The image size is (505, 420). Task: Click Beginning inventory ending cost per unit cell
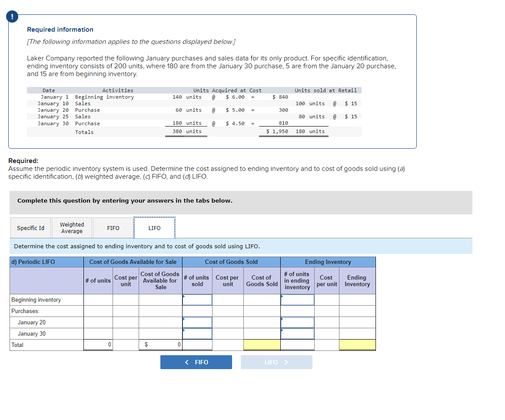coord(326,300)
